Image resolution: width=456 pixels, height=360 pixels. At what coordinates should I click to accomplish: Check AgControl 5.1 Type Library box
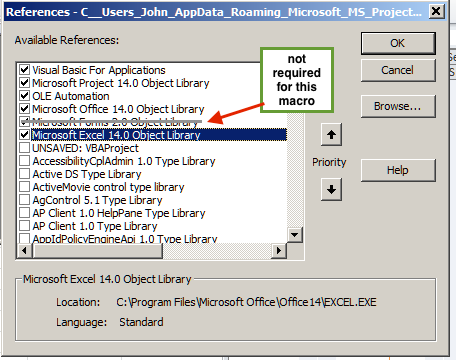pyautogui.click(x=24, y=200)
